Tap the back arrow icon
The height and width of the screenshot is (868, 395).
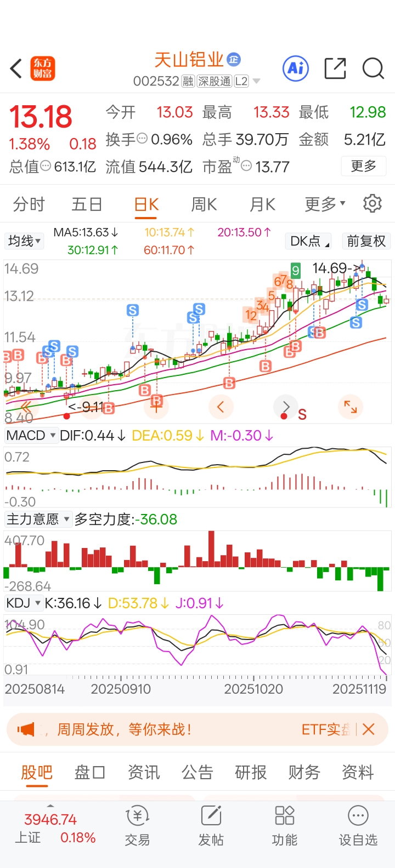coord(16,69)
